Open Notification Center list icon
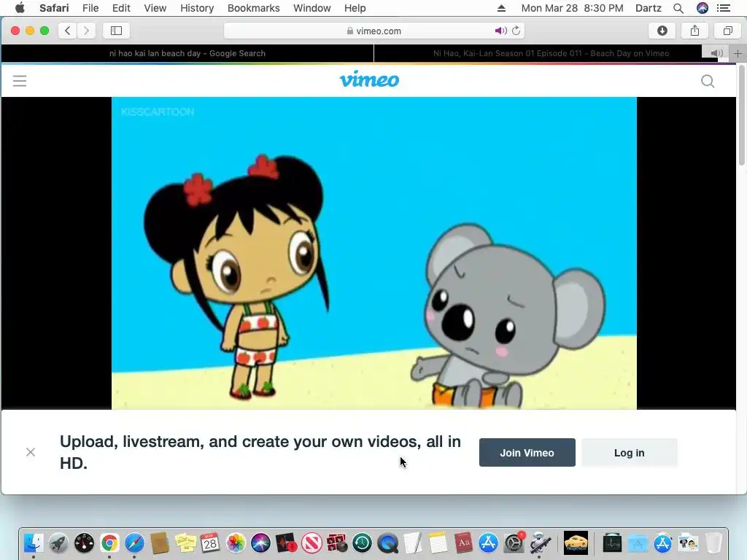This screenshot has width=747, height=560. (x=724, y=8)
